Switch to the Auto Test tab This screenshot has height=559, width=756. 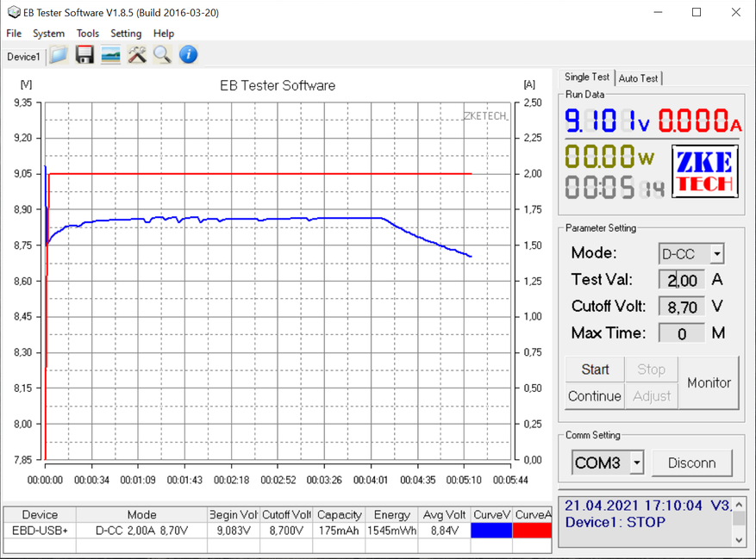[639, 78]
